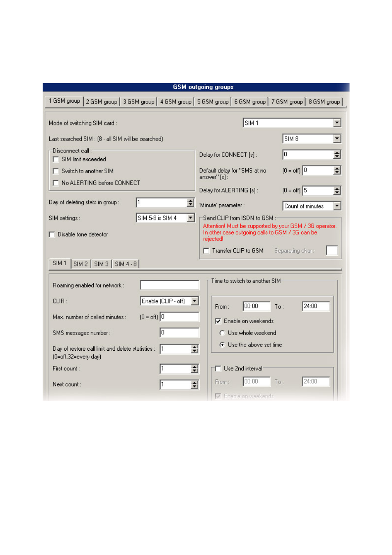Go to the 5 GSM group tab

tap(212, 102)
